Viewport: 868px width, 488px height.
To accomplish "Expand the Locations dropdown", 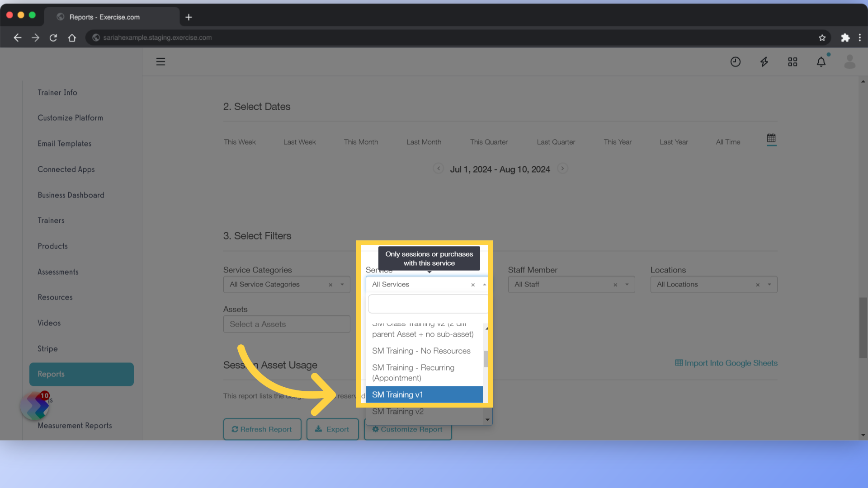I will tap(769, 285).
